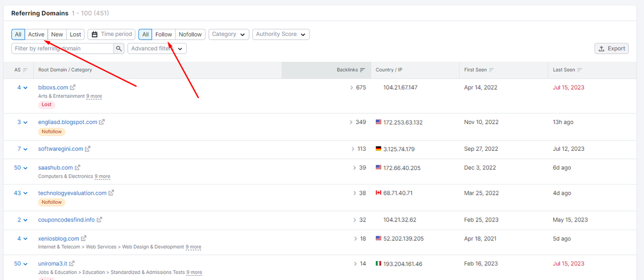
Task: Expand backlinks arrow next to 113
Action: point(354,149)
